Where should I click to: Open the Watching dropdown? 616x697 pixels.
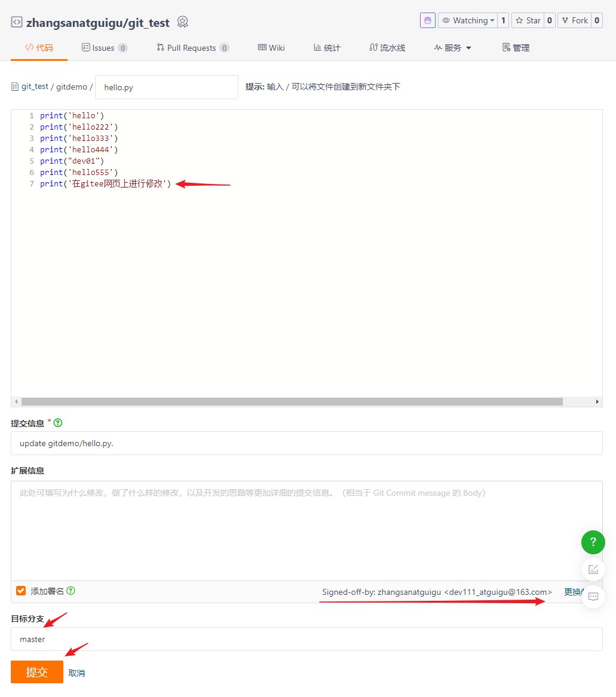point(468,20)
